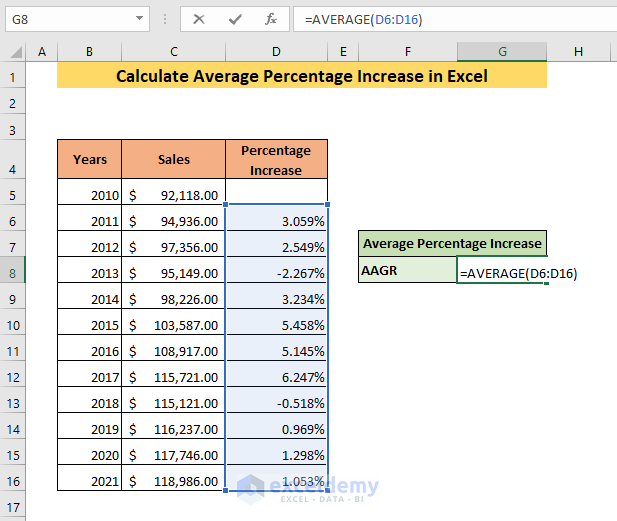Click the Cancel (X) formula button
This screenshot has height=521, width=617.
[x=199, y=19]
